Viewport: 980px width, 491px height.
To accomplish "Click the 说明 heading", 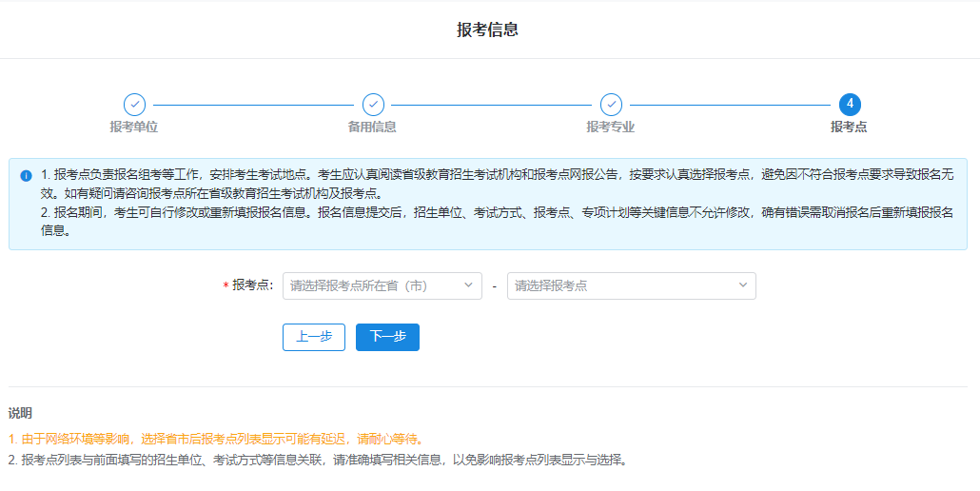I will (x=20, y=413).
